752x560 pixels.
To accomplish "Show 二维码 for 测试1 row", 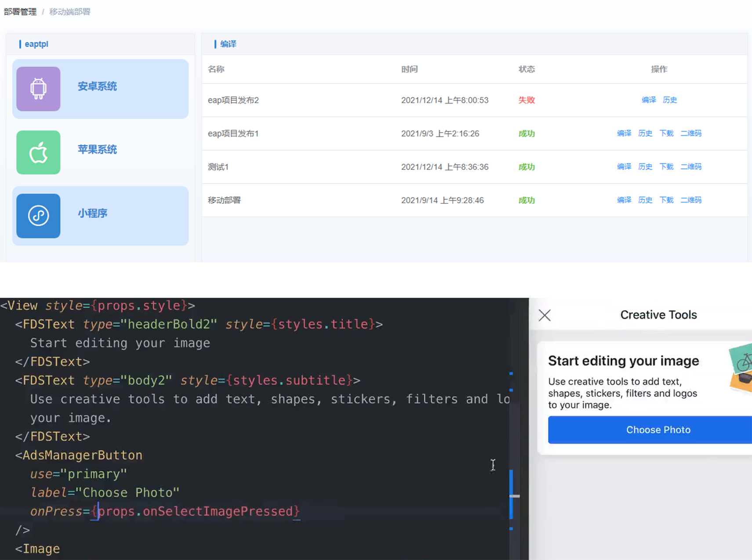I will tap(691, 167).
